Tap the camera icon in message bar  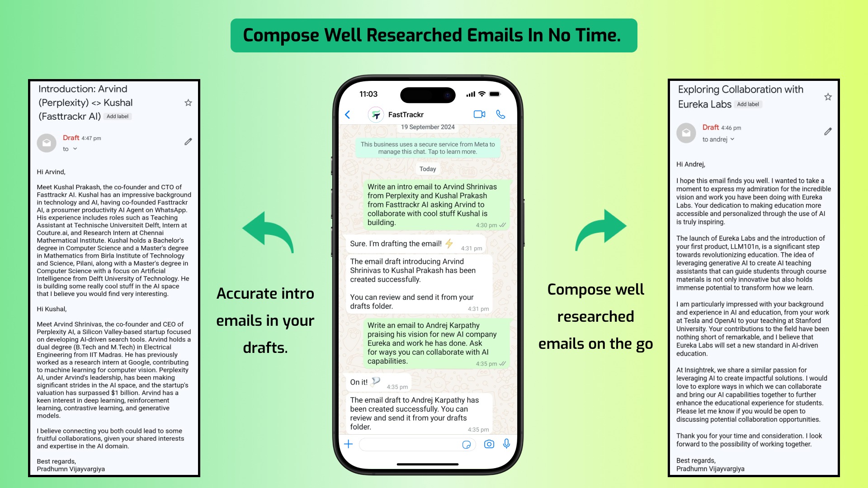pyautogui.click(x=488, y=443)
